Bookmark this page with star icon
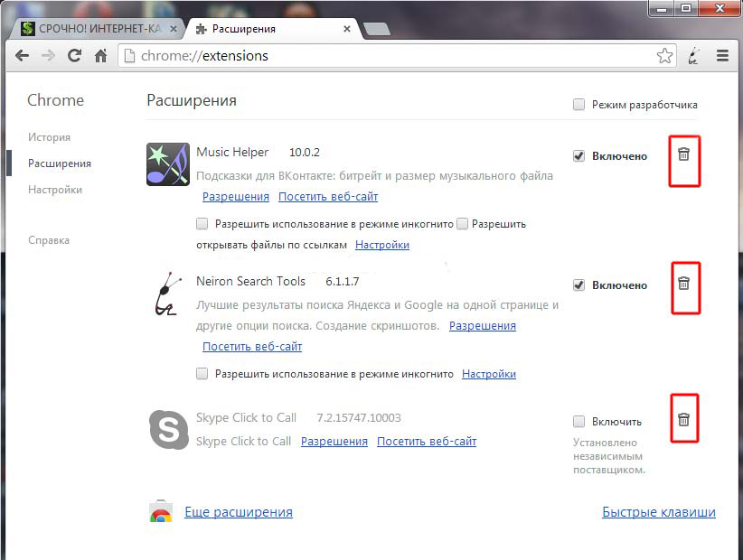This screenshot has height=560, width=743. pos(664,56)
